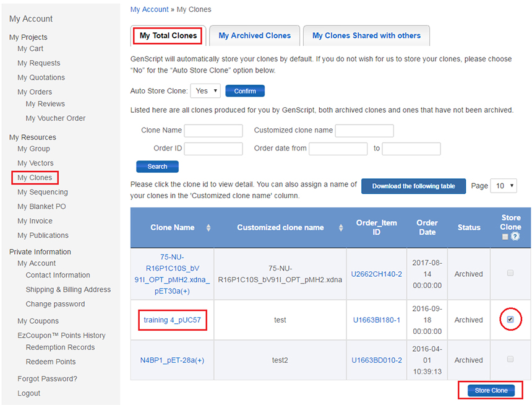Check store clone box for U2662CH140-2 row
This screenshot has width=532, height=405.
coord(510,273)
